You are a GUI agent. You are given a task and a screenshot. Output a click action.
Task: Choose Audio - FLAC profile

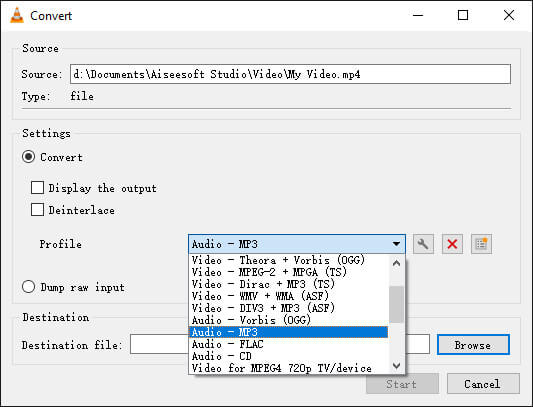pos(288,344)
